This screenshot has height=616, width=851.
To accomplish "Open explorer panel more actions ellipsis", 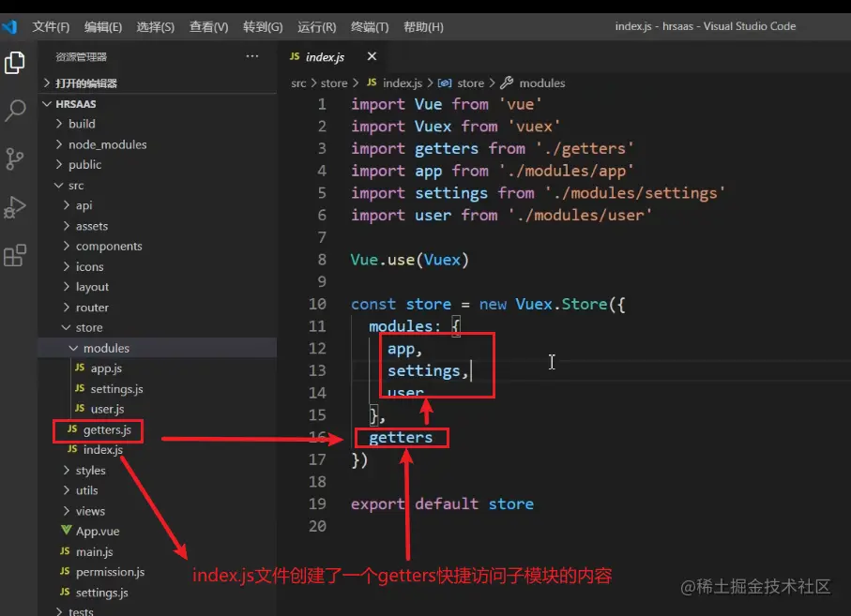I will pyautogui.click(x=251, y=56).
